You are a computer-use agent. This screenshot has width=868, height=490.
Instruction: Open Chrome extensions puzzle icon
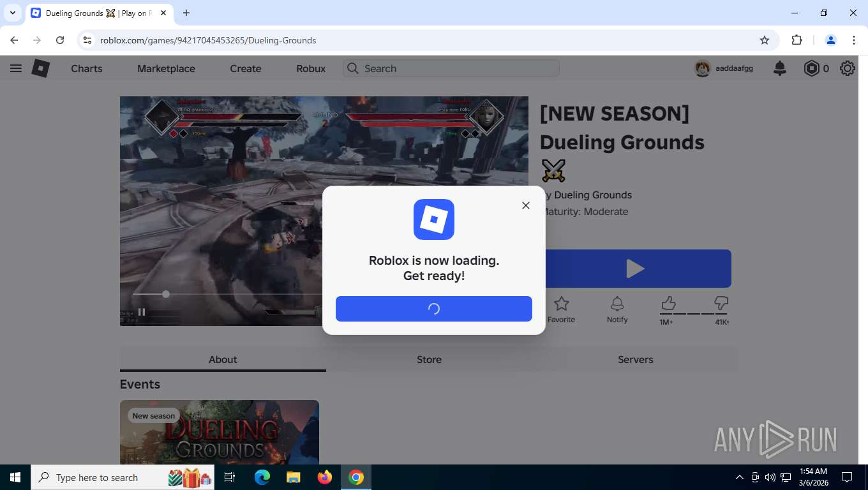[797, 40]
